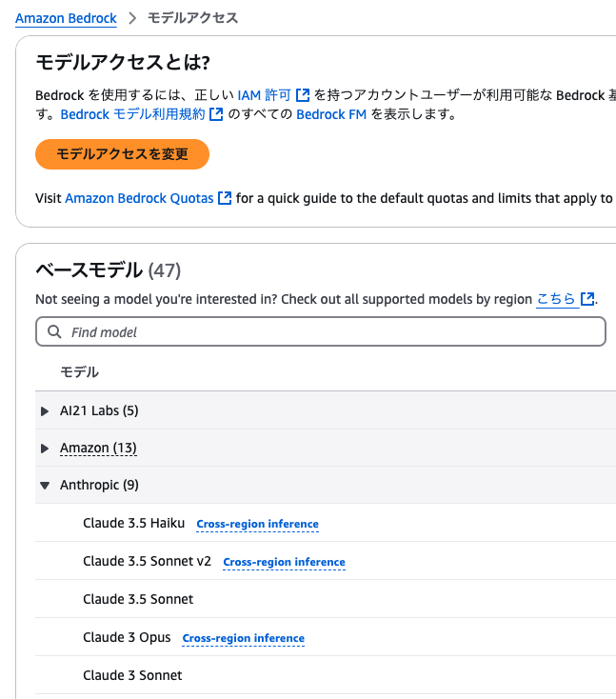This screenshot has width=616, height=699.
Task: Click Cross-region inference beside Claude 3 Opus
Action: click(243, 638)
